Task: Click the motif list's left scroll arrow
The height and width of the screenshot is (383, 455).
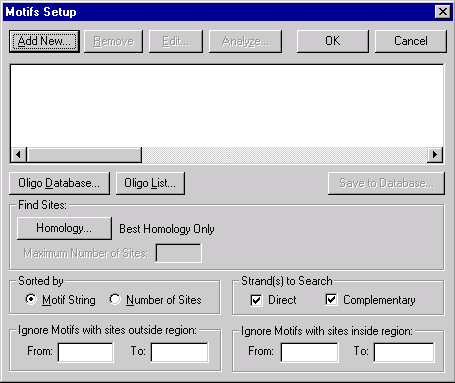Action: (x=18, y=155)
